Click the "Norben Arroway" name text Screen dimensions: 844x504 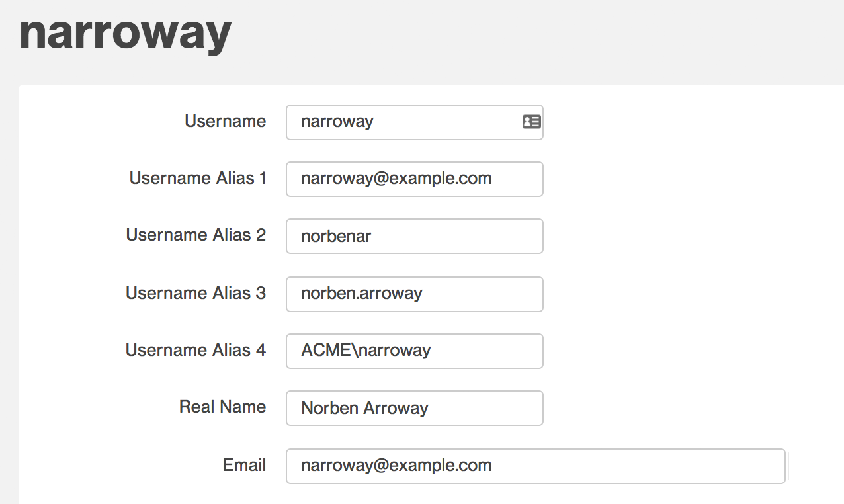tap(364, 409)
